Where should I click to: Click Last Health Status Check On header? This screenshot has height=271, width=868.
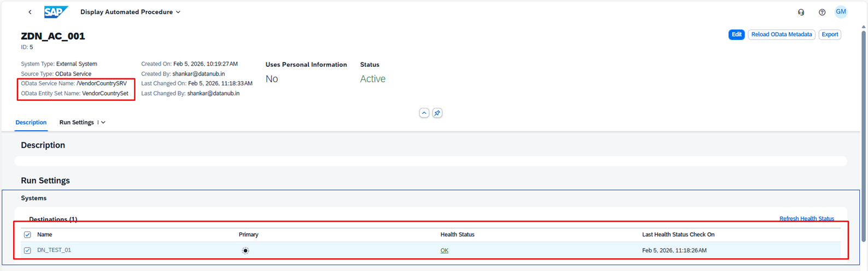click(x=678, y=235)
